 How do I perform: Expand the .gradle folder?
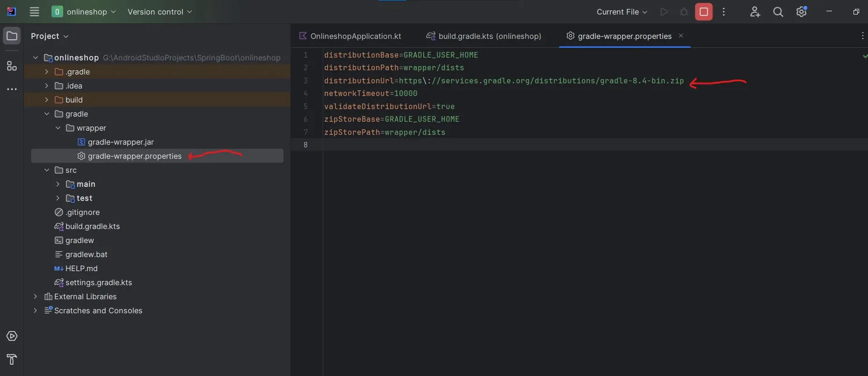tap(46, 72)
